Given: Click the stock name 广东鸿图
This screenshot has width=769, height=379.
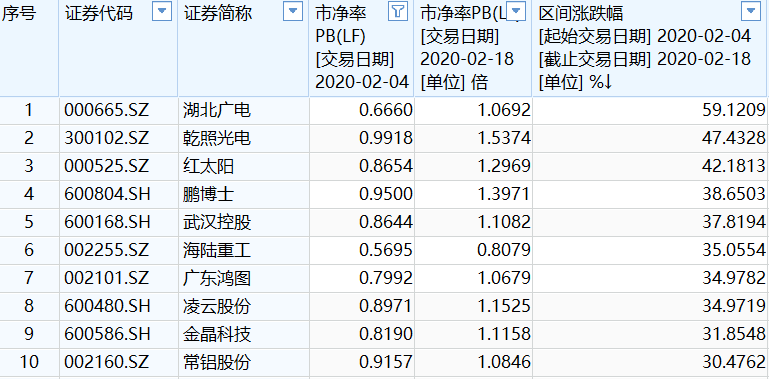Looking at the screenshot, I should coord(217,278).
